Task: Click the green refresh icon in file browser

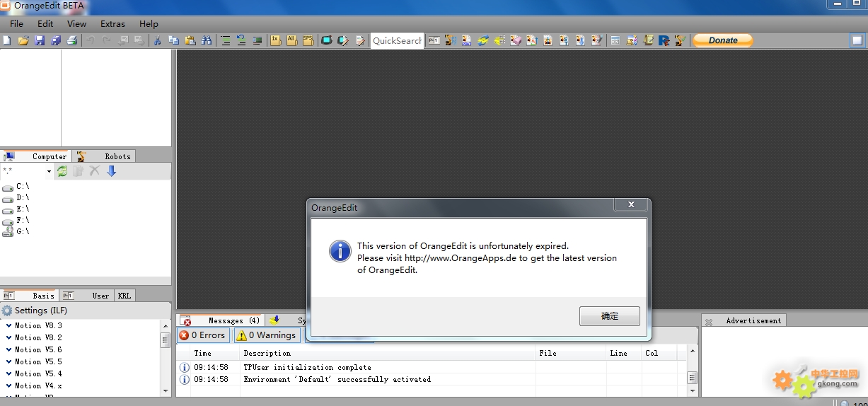Action: point(62,171)
